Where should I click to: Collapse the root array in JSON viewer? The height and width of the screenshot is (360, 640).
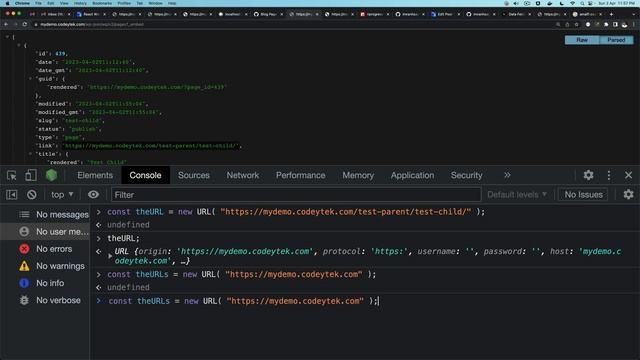tap(7, 37)
